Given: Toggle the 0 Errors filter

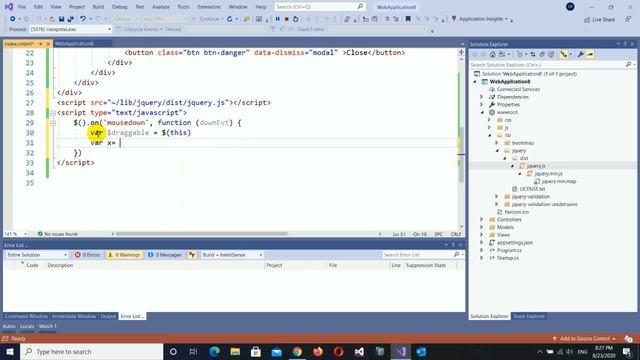Looking at the screenshot, I should point(87,255).
